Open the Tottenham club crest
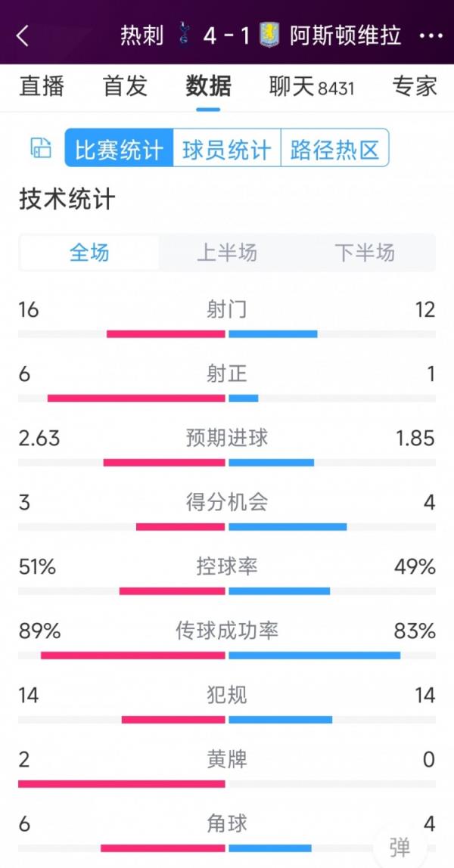Viewport: 454px width, 868px height. coord(184,36)
